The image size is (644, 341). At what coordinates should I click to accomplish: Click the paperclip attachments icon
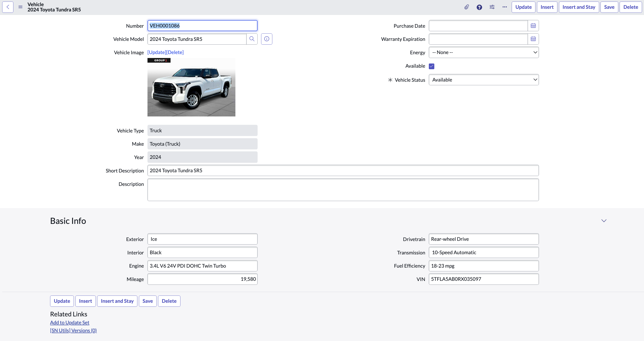(x=466, y=7)
